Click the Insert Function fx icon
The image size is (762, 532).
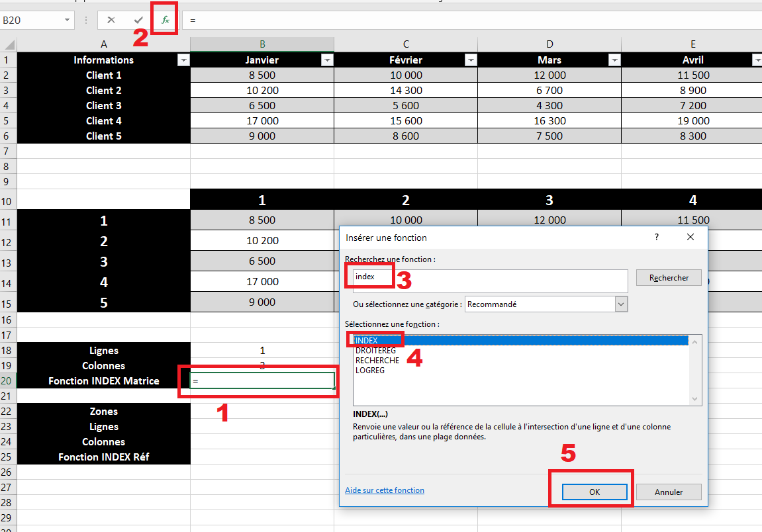pos(166,20)
